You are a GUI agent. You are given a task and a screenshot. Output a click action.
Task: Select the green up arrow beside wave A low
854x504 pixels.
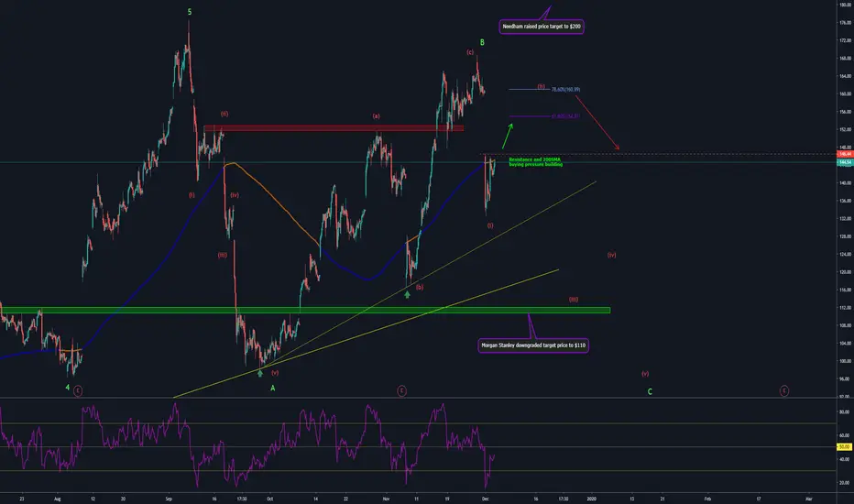click(260, 373)
